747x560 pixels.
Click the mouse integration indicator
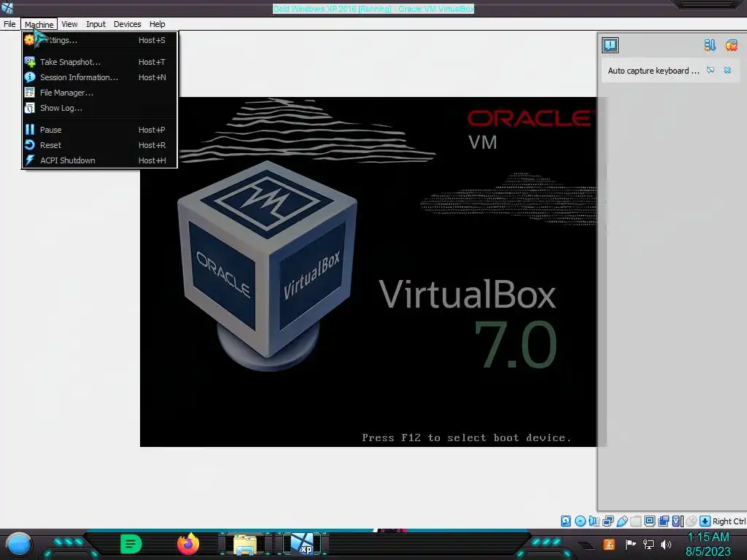click(692, 521)
